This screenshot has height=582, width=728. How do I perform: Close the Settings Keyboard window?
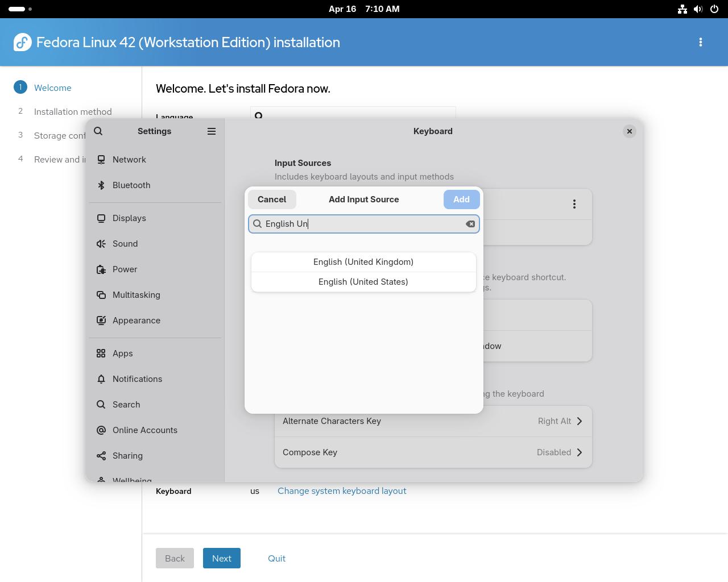tap(630, 131)
